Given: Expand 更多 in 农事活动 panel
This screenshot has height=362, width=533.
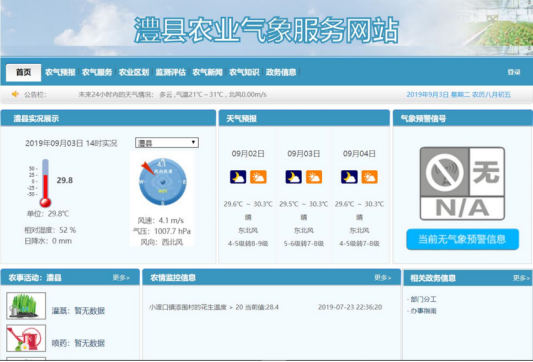Looking at the screenshot, I should (x=121, y=278).
